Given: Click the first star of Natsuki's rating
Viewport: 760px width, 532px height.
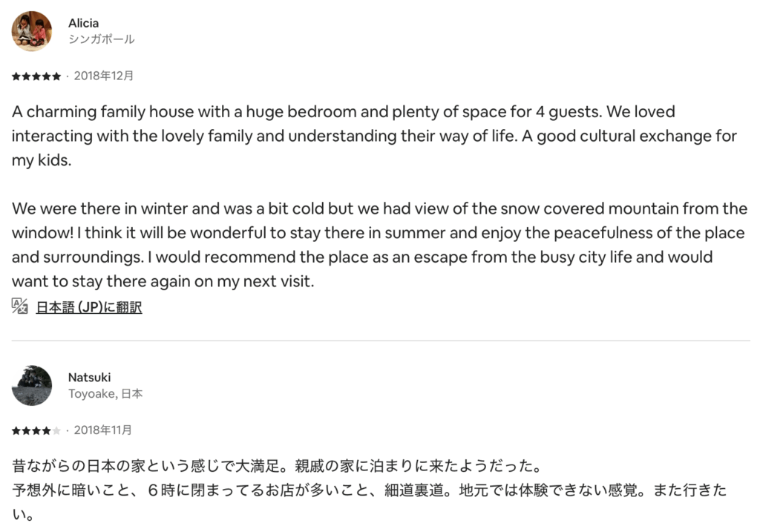Looking at the screenshot, I should 16,430.
